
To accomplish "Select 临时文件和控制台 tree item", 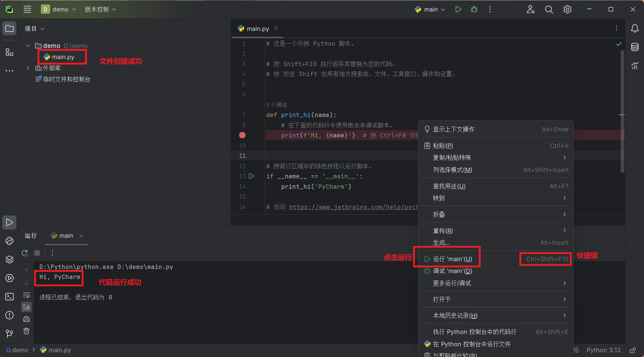I will [63, 79].
